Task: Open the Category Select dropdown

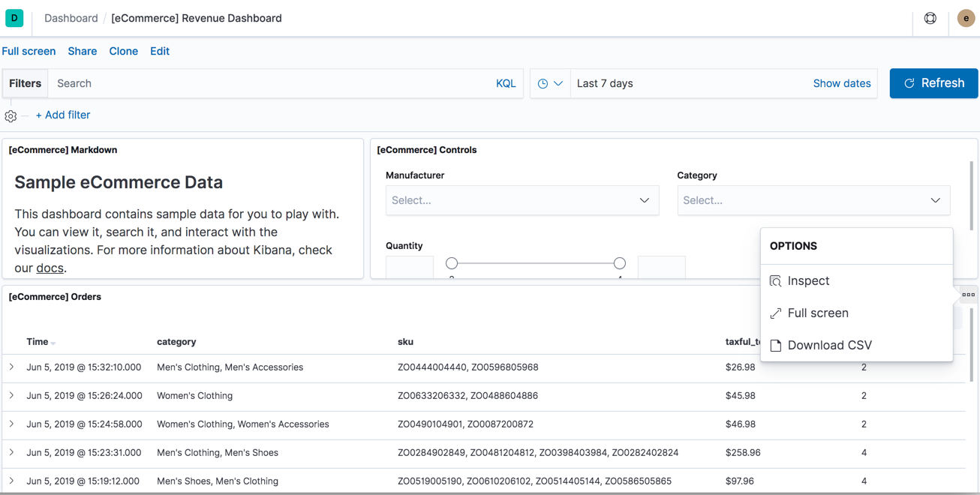Action: pyautogui.click(x=813, y=200)
